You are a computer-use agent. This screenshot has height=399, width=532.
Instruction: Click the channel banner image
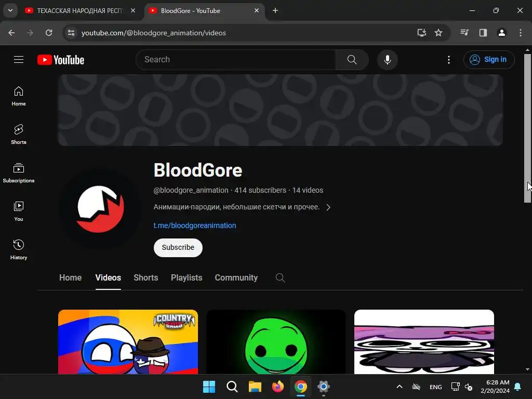[x=280, y=110]
